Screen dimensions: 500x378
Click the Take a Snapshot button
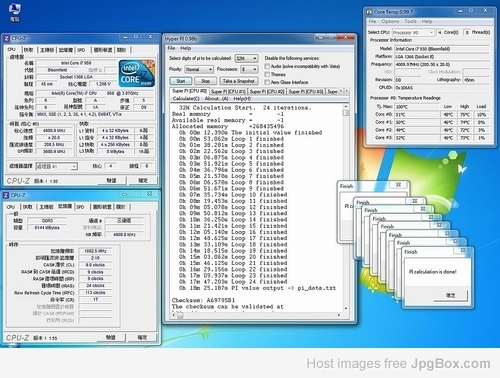tap(239, 81)
